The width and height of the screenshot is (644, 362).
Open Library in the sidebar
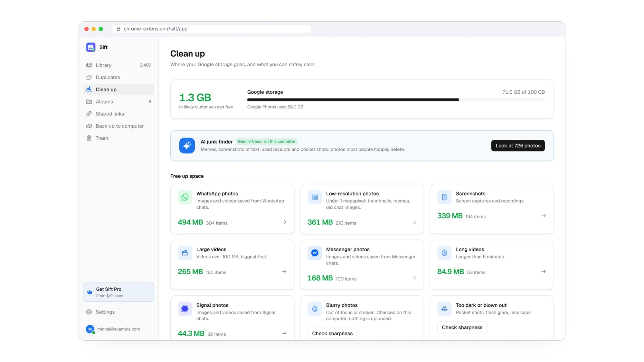(118, 65)
